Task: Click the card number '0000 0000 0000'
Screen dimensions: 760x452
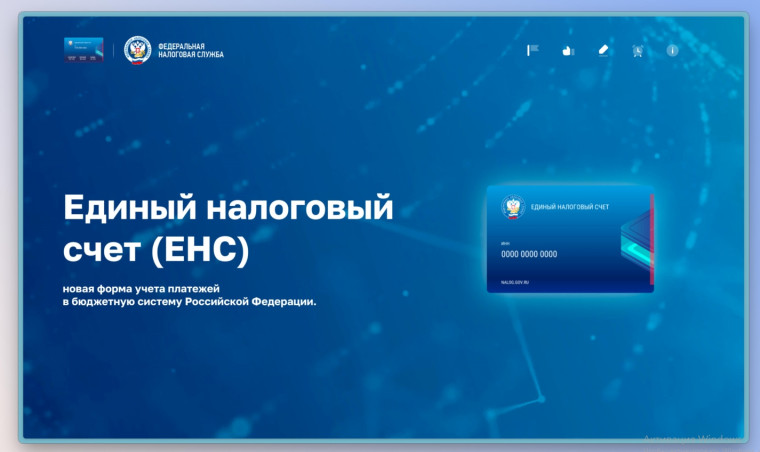Action: click(x=529, y=254)
